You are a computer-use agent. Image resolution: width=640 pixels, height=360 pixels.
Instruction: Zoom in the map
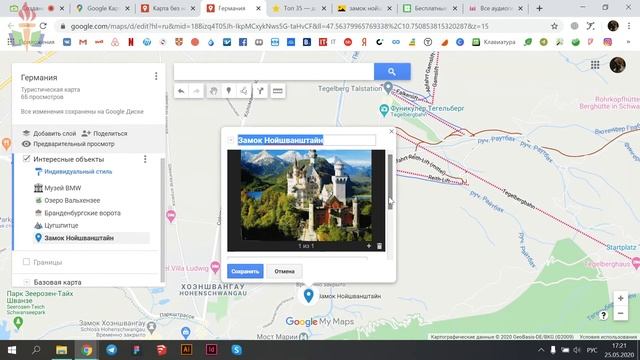point(620,298)
